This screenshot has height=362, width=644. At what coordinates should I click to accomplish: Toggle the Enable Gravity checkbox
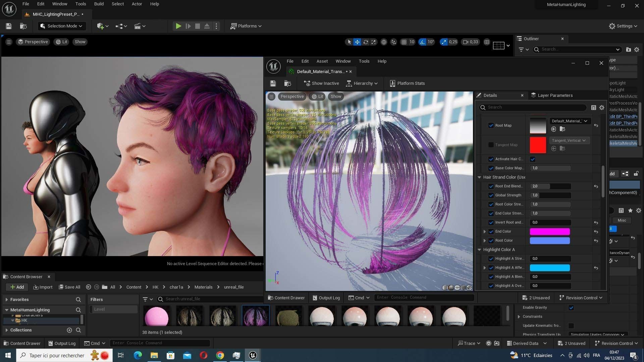(571, 308)
